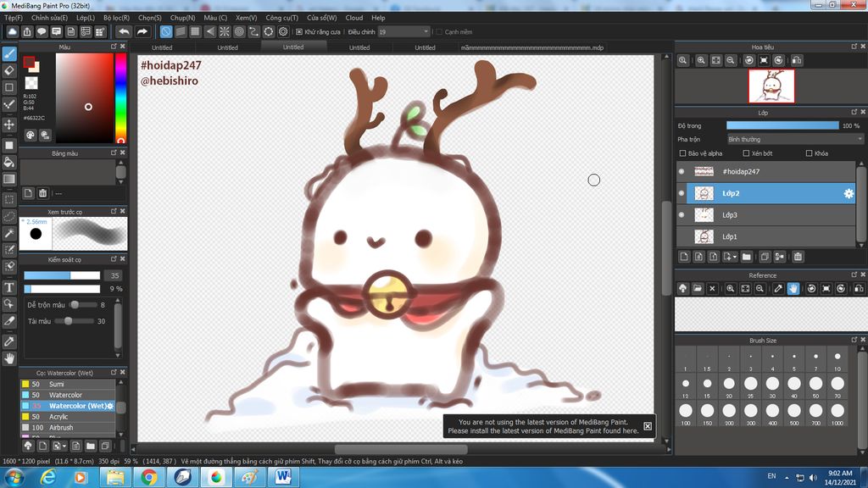Screen dimensions: 868x488
Task: Show the Lớp1 layer
Action: 682,236
